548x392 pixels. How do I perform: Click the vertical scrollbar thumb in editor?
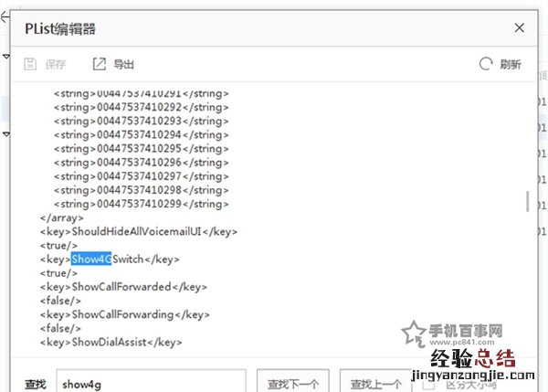[526, 201]
